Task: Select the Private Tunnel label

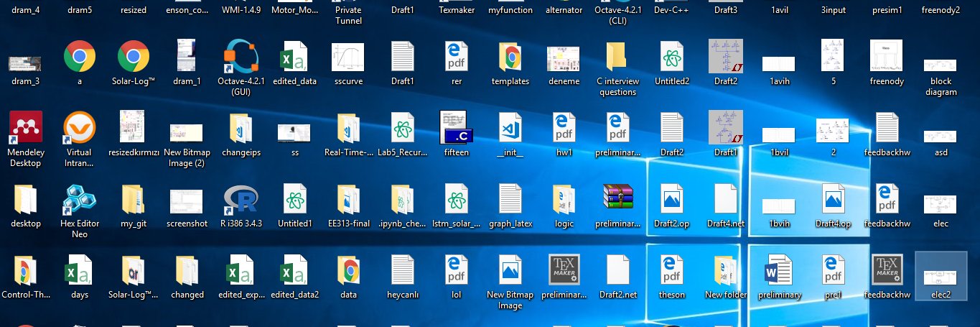Action: pos(349,16)
